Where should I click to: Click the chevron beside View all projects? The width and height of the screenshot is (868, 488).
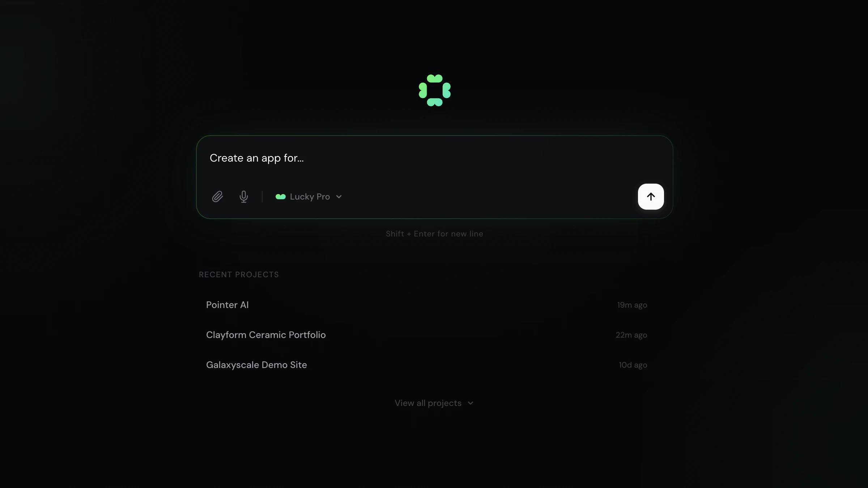click(x=470, y=403)
